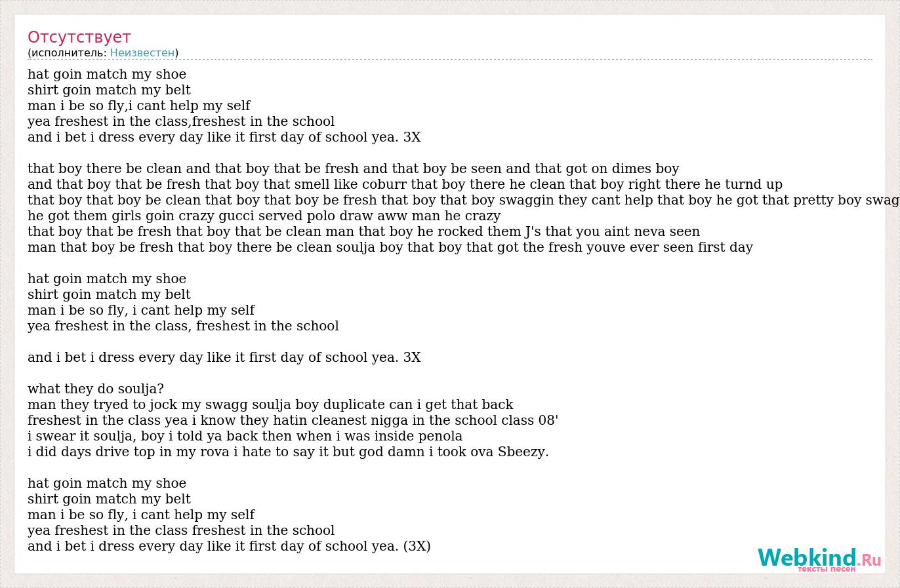Screen dimensions: 900x588
Task: Click the line 'i did days drive top in my rova'
Action: pyautogui.click(x=288, y=452)
